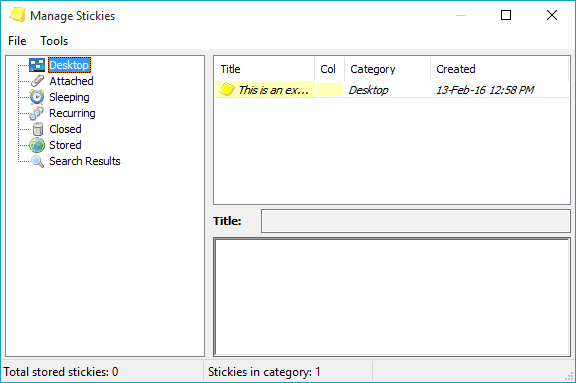The image size is (576, 383).
Task: Click the Desktop category icon in tree
Action: coord(37,65)
